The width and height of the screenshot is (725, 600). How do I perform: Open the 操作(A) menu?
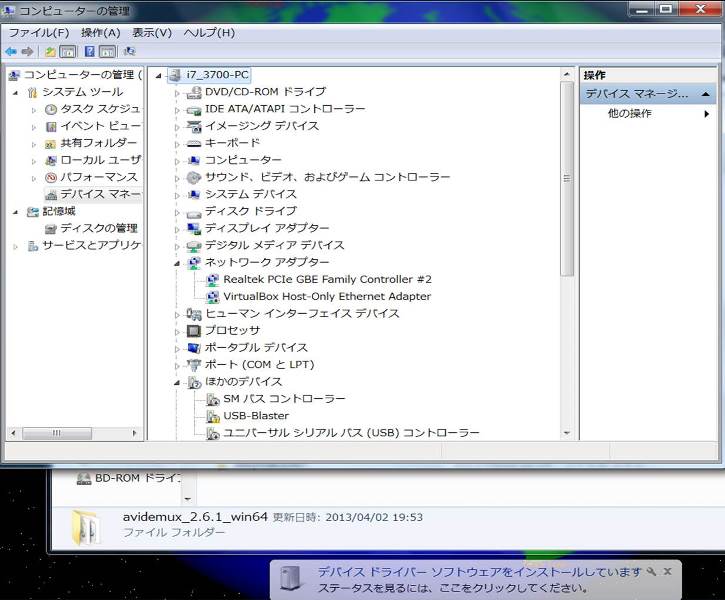tap(100, 33)
